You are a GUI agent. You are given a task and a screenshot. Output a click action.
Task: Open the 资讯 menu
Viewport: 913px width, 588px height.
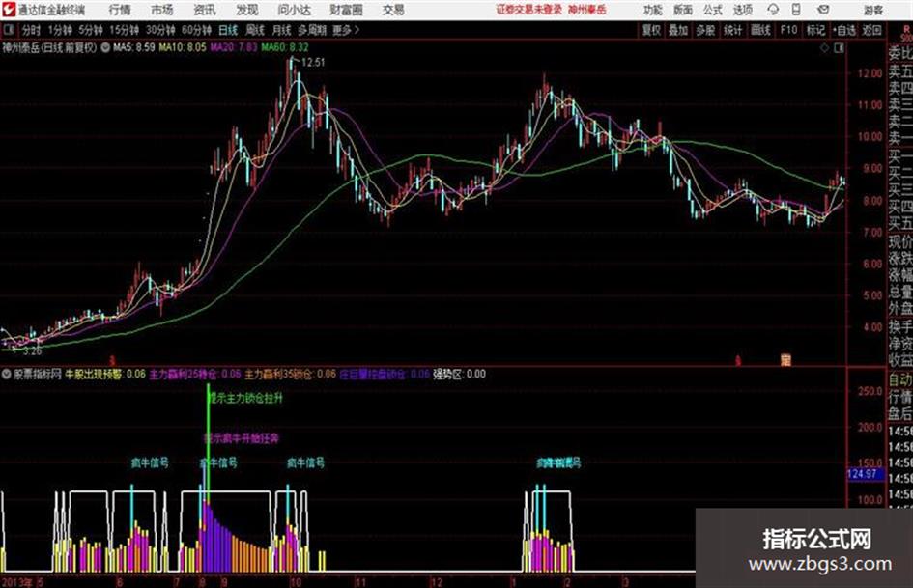pyautogui.click(x=205, y=10)
